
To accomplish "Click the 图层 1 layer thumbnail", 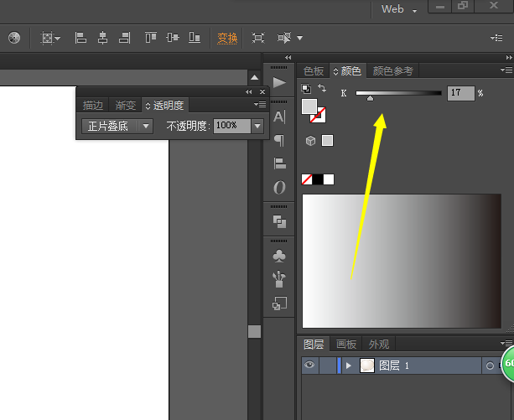I will 367,366.
